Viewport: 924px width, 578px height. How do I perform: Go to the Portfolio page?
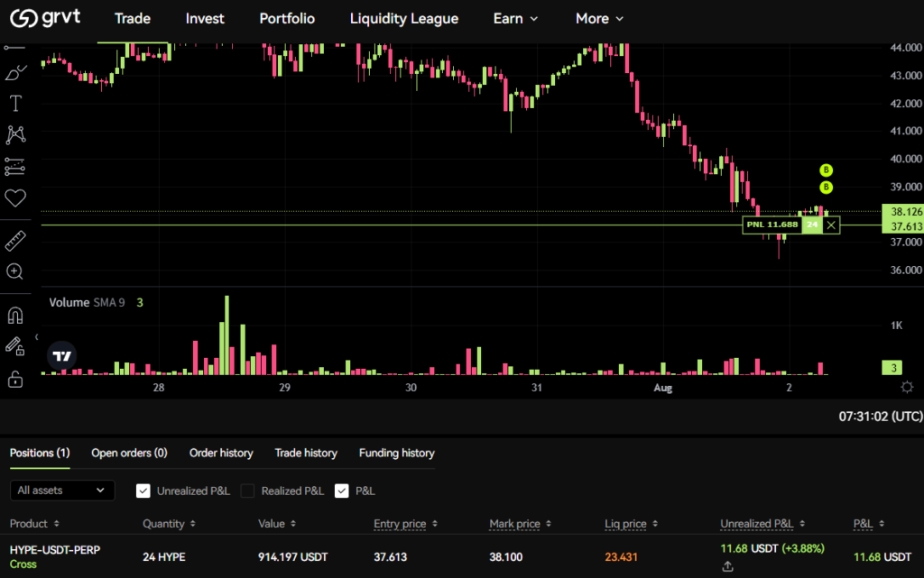click(287, 19)
